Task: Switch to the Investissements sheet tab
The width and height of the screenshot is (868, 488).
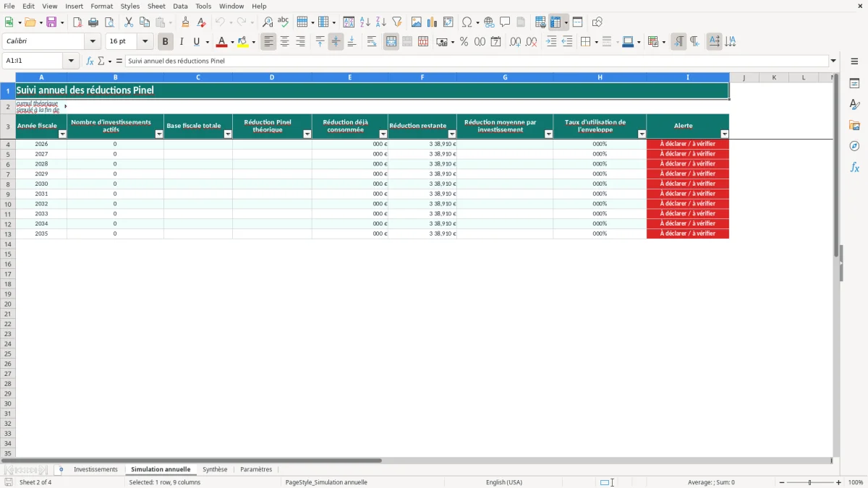Action: 95,470
